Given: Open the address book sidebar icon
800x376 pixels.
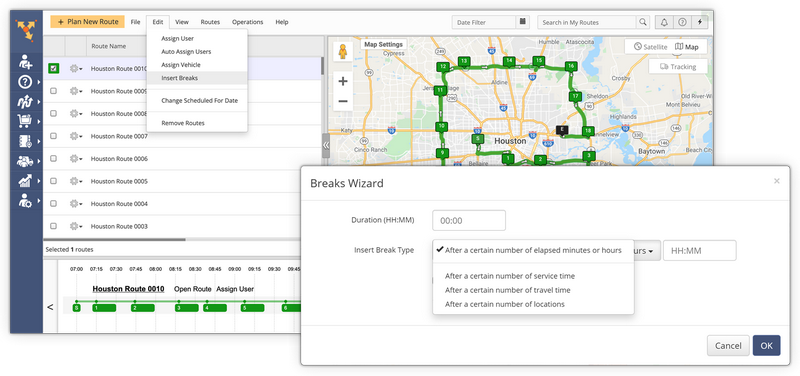Looking at the screenshot, I should [x=26, y=141].
